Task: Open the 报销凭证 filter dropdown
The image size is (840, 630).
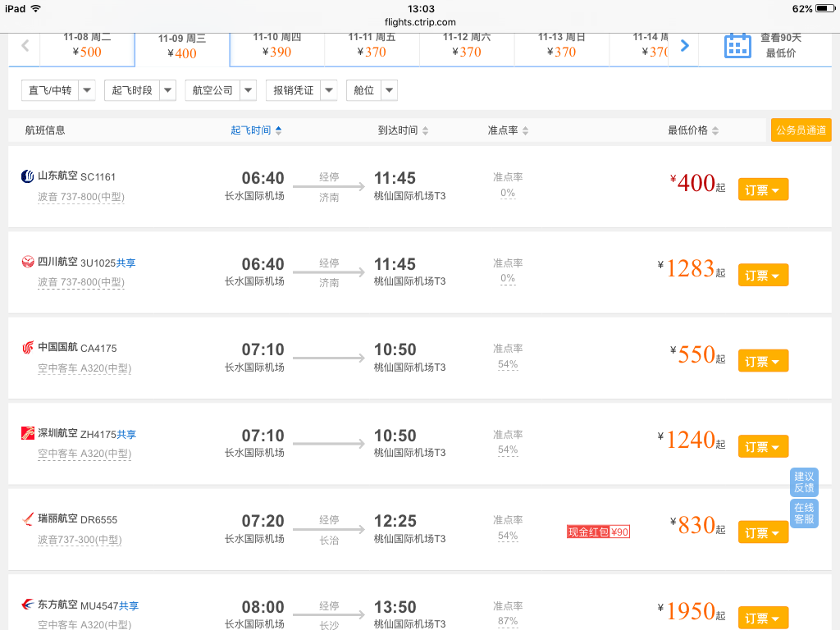Action: click(302, 90)
